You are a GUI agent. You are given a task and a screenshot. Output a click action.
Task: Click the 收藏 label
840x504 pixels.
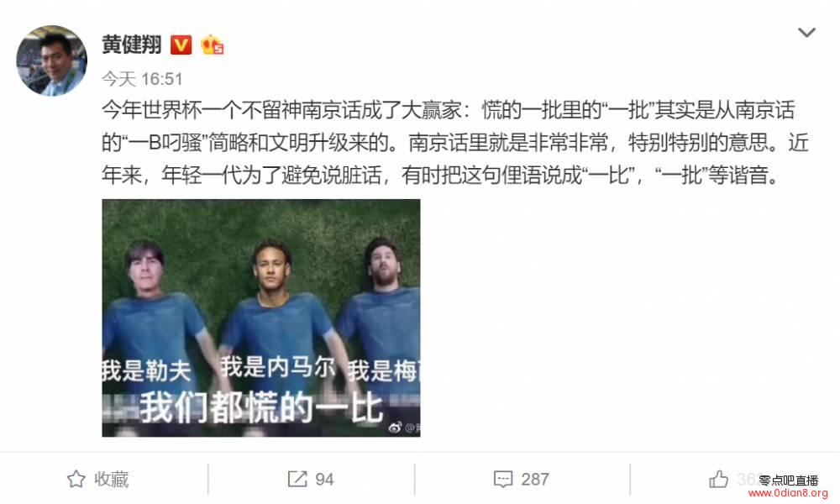coord(112,479)
